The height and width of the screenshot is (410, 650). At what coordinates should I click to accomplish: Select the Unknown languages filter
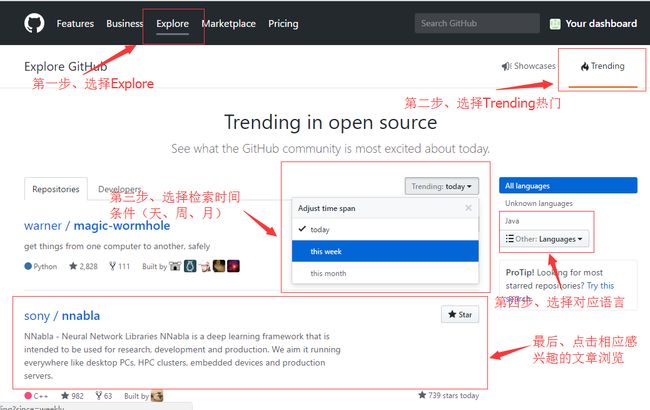(538, 203)
